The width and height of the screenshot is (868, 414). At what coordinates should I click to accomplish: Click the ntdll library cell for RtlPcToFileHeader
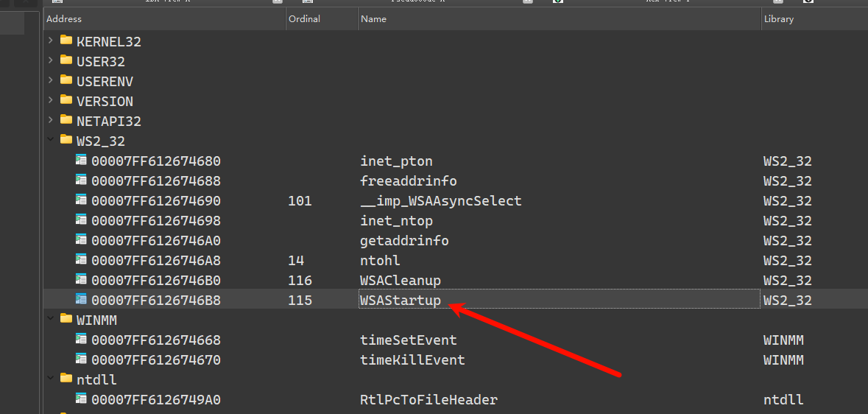coord(783,399)
